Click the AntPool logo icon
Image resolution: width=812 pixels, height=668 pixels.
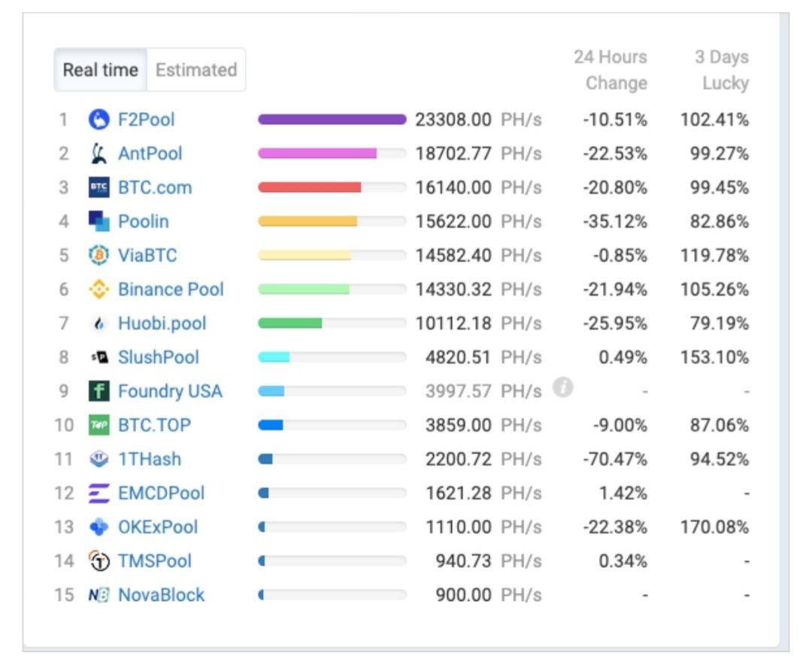pos(99,153)
